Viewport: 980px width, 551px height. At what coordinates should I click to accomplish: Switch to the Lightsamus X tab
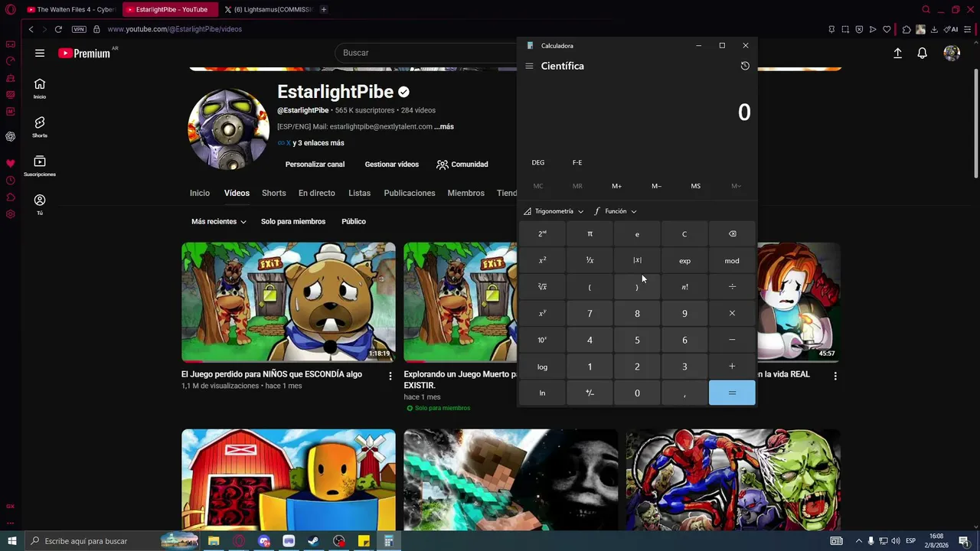(x=269, y=9)
